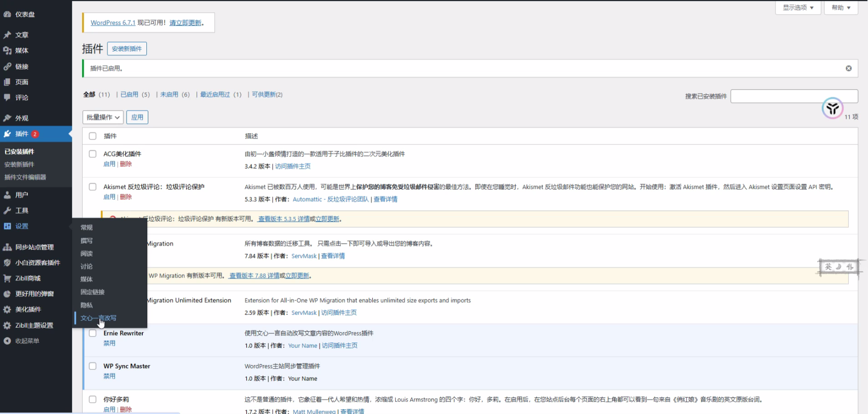This screenshot has width=868, height=414.
Task: Sort by the 插件 column header
Action: click(110, 136)
